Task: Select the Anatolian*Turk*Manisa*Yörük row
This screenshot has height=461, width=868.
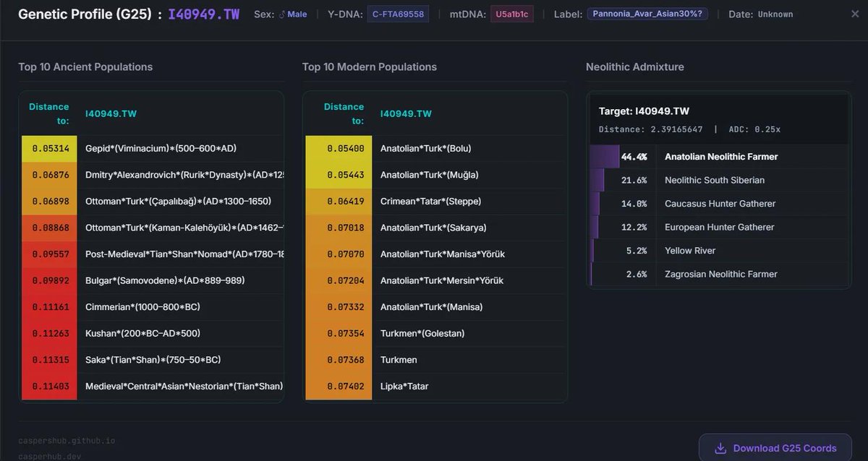Action: pyautogui.click(x=435, y=254)
